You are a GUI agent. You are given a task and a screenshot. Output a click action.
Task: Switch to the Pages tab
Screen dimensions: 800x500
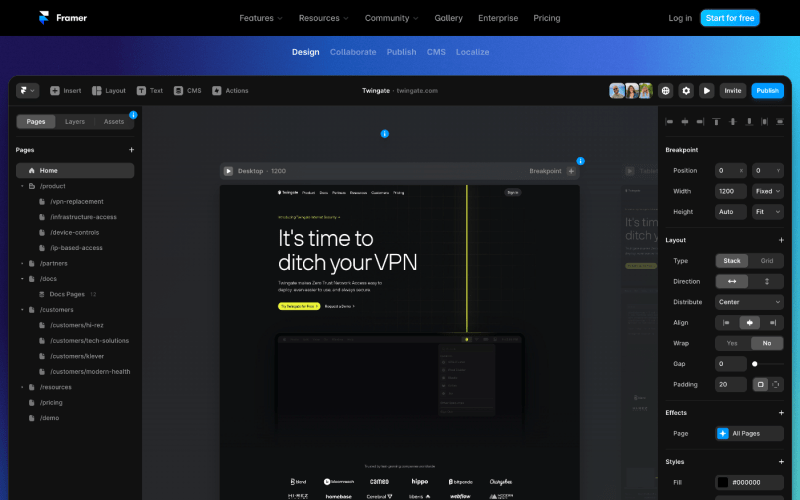36,121
